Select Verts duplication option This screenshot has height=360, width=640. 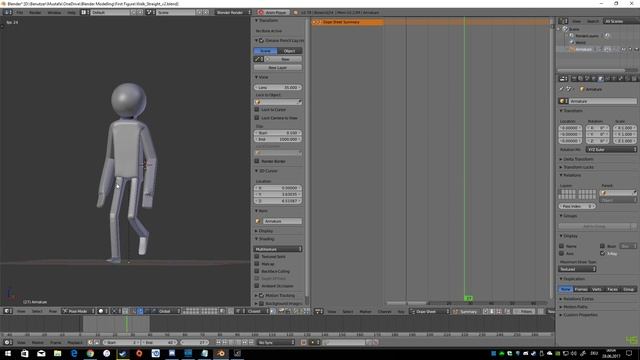coord(597,289)
